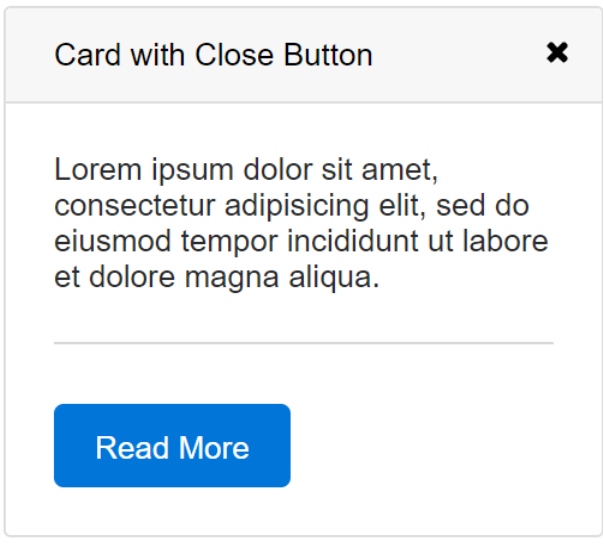604x548 pixels.
Task: Click the word 'Close' in the card header
Action: [234, 55]
